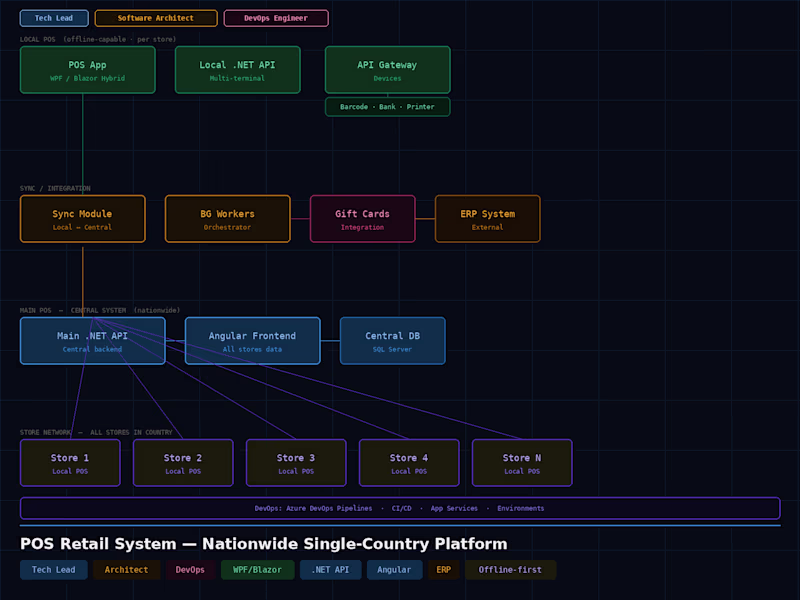The image size is (800, 600).
Task: Switch to the Software Architect tab
Action: [x=156, y=18]
